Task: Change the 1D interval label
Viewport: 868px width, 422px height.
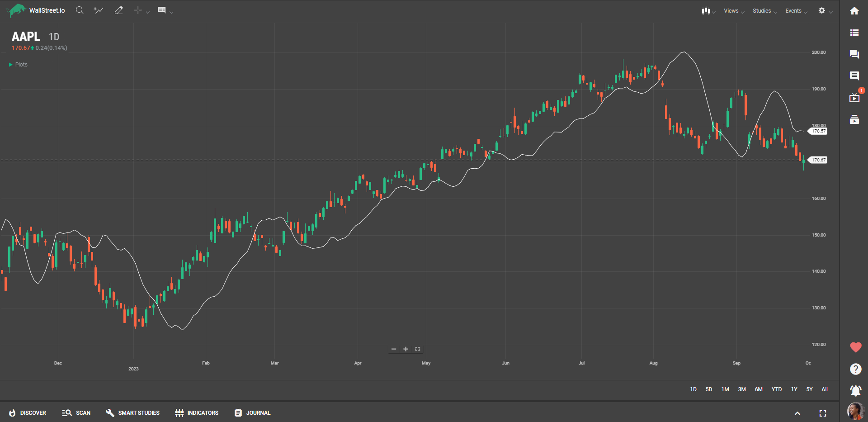Action: click(54, 37)
